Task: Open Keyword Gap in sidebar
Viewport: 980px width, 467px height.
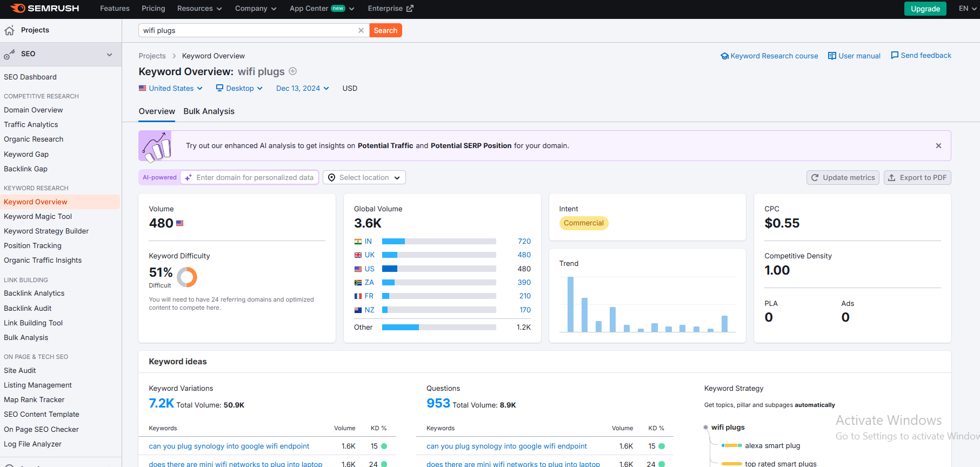Action: (26, 154)
